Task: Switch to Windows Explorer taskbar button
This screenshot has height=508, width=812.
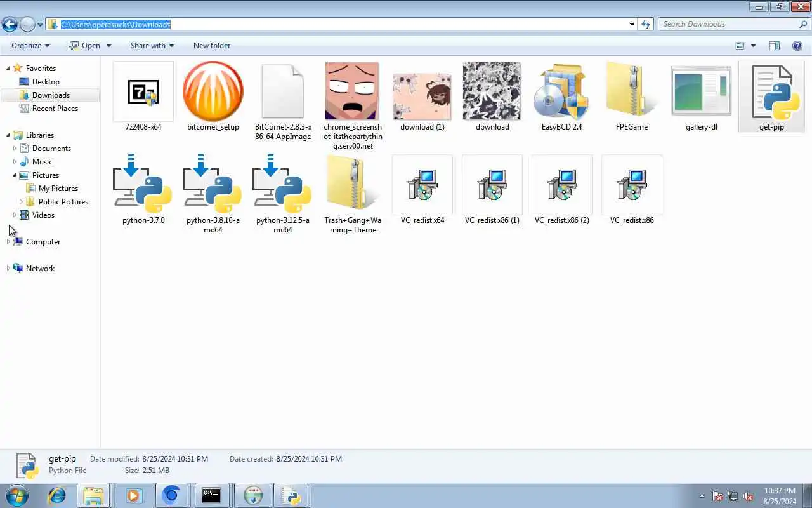Action: pos(93,495)
